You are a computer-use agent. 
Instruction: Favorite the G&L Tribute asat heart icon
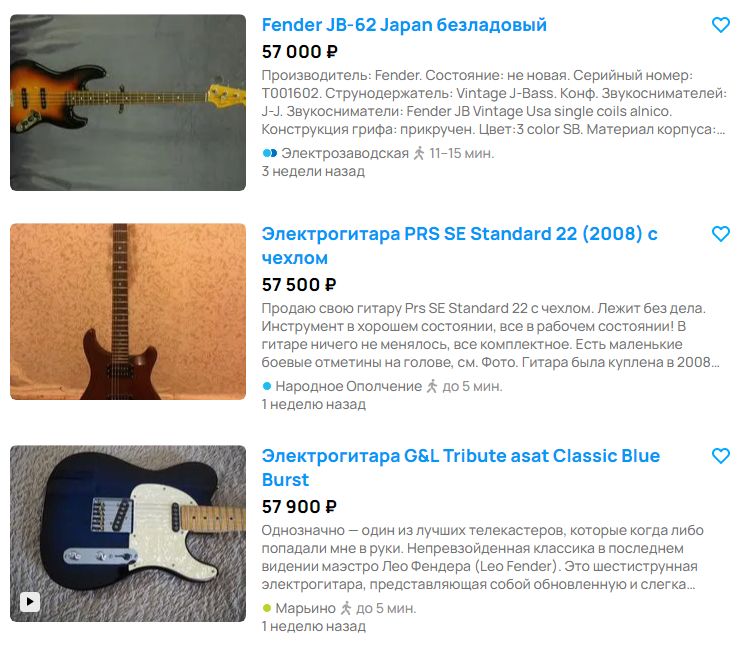click(x=720, y=456)
